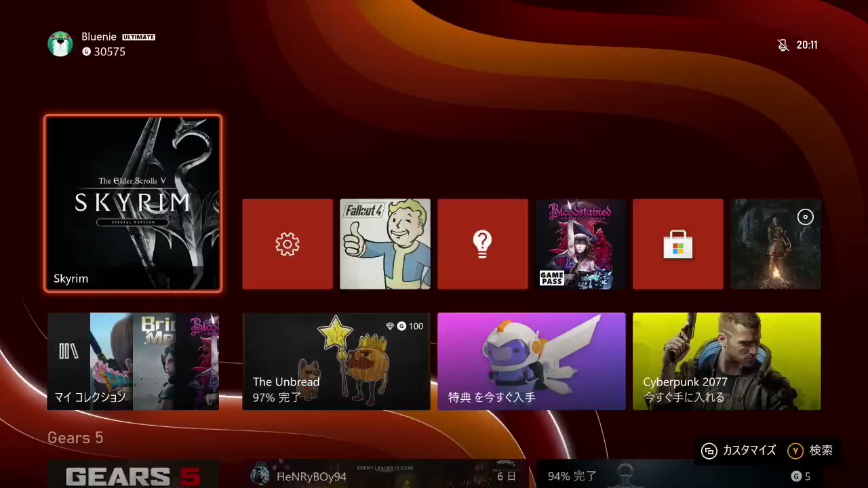This screenshot has height=488, width=868.
Task: Open My Collection library tile
Action: [x=133, y=361]
